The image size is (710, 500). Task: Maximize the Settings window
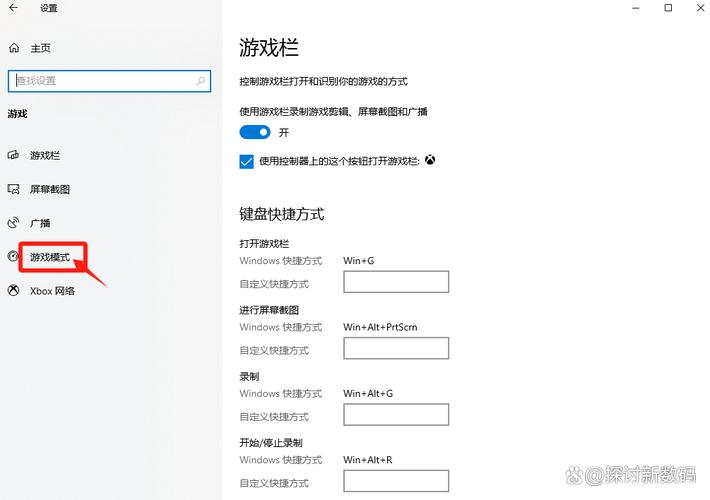point(668,8)
